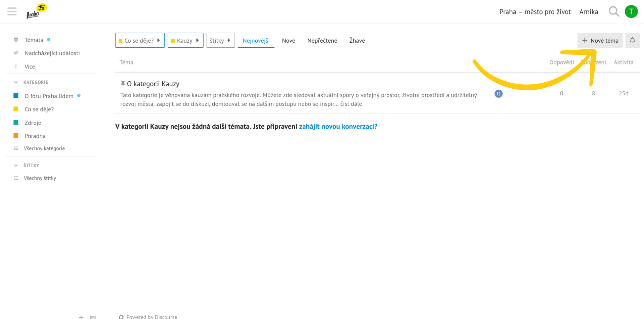Viewport: 644px width, 319px height.
Task: Open the 'Co se děje?' category dropdown
Action: 140,40
